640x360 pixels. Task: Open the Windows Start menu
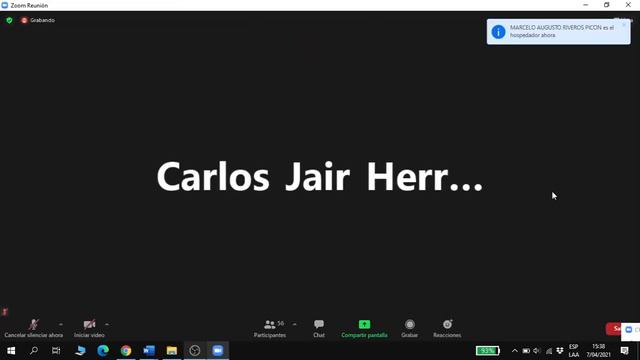(x=11, y=351)
